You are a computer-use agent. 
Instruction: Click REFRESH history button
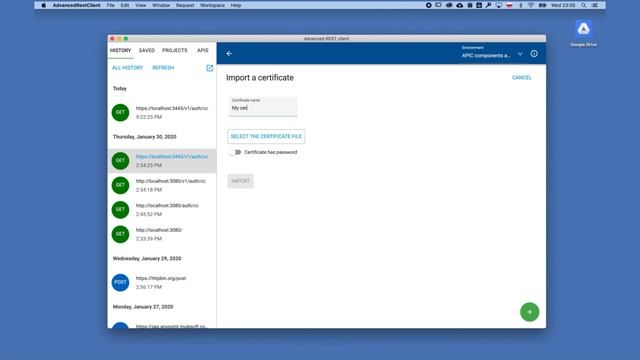tap(163, 68)
